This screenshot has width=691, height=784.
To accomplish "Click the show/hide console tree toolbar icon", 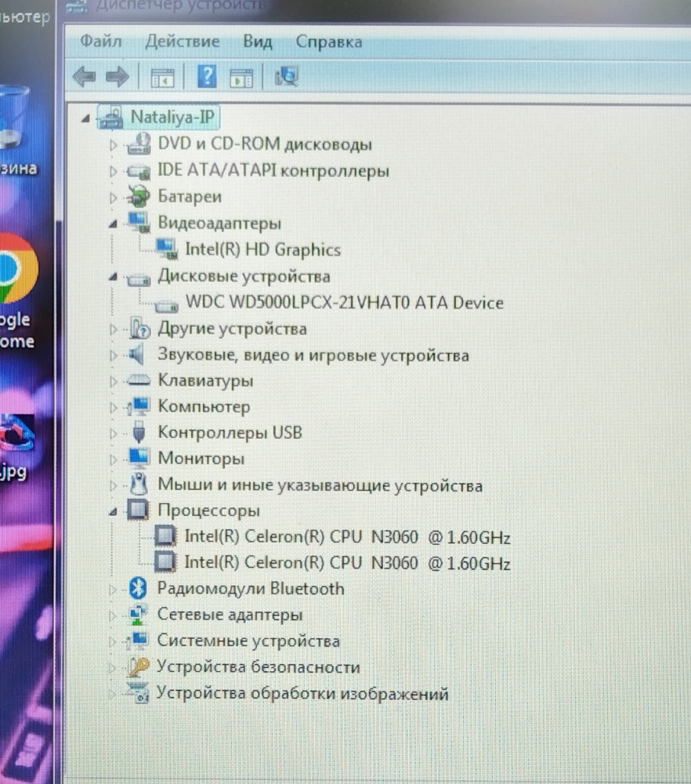I will (162, 78).
